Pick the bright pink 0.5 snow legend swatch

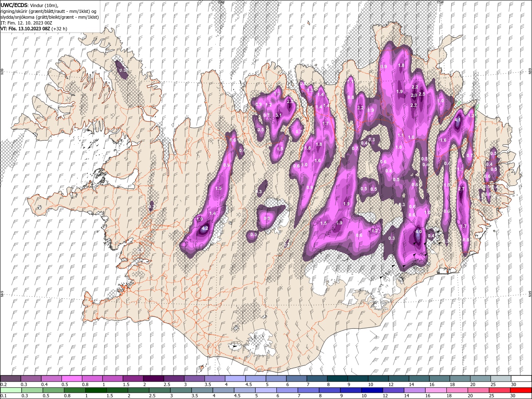(72, 379)
